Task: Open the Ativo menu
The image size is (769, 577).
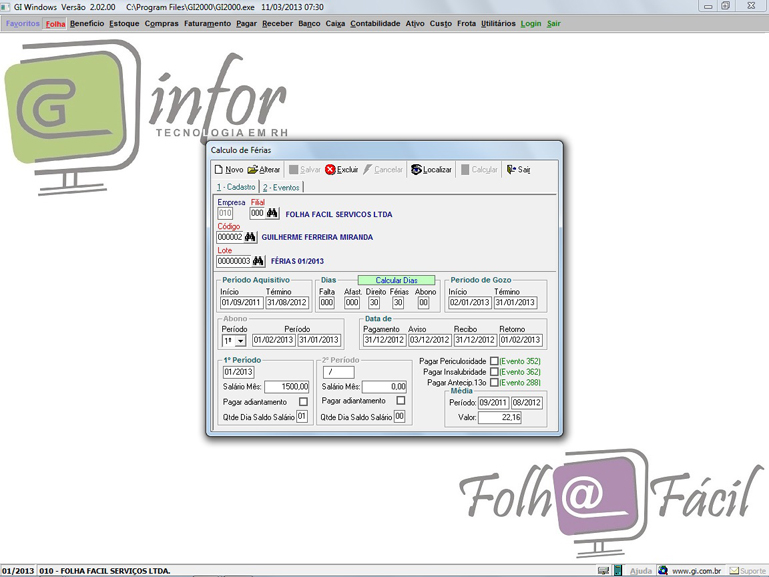Action: click(415, 24)
